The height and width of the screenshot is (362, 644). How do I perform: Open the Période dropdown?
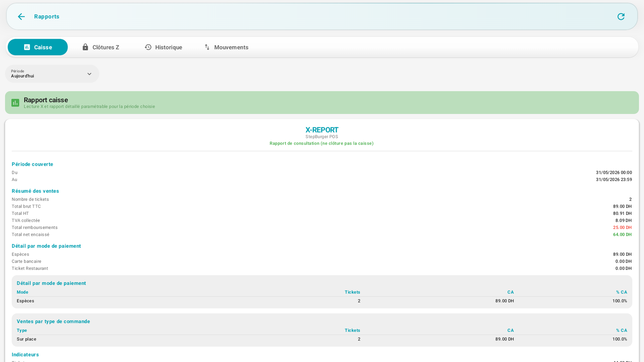[x=52, y=74]
